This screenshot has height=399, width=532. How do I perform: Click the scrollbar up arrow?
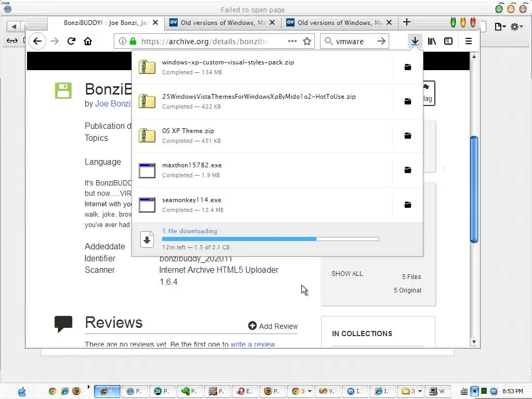pyautogui.click(x=474, y=56)
